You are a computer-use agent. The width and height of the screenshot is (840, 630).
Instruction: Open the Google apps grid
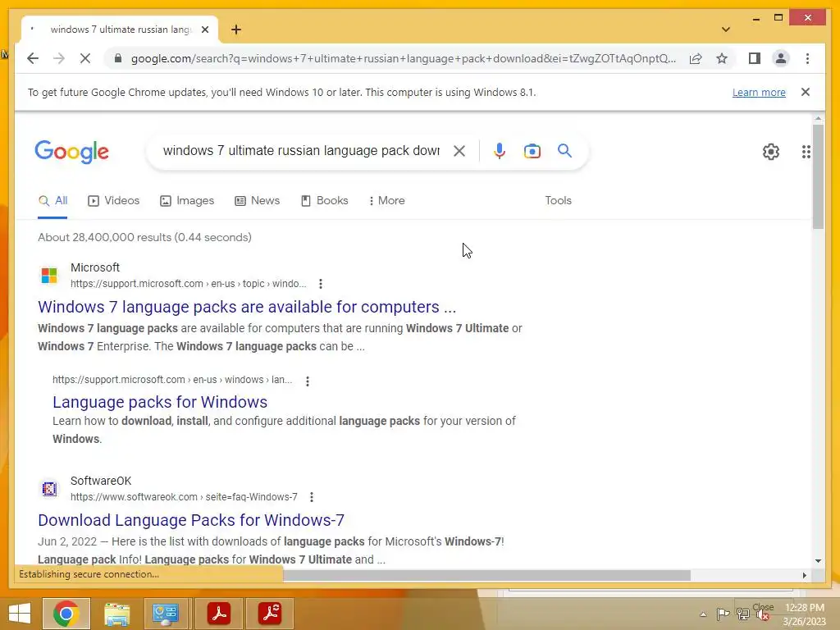point(806,152)
